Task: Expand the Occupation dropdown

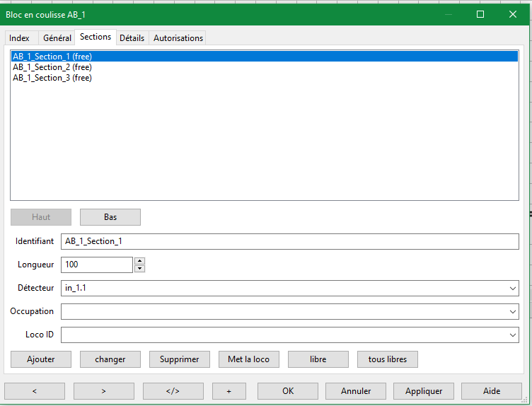Action: pos(512,312)
